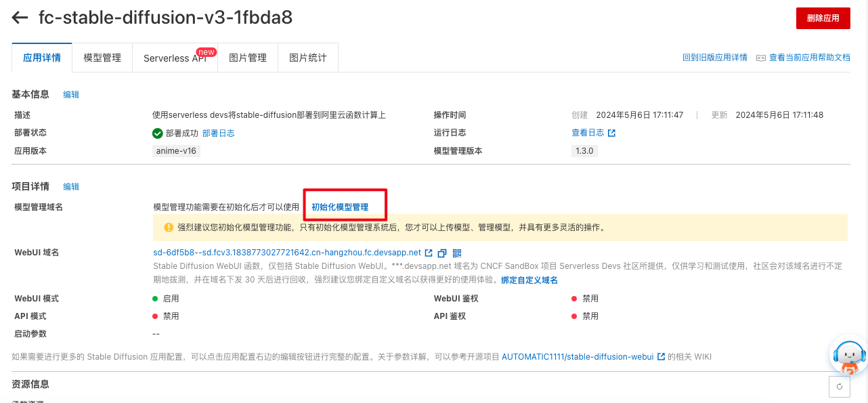Screen dimensions: 868x403
Task: Click the description starting with 使用serverless devs
Action: coord(269,115)
